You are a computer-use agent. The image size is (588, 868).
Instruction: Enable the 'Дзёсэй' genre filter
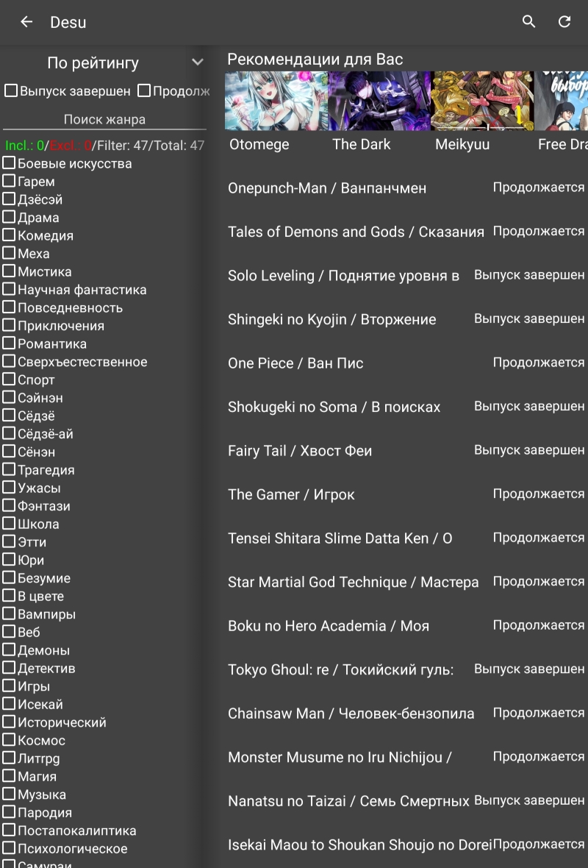9,199
